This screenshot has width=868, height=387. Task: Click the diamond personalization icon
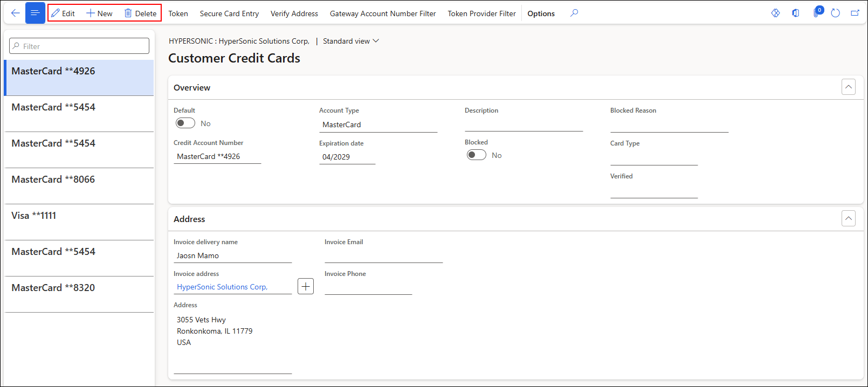tap(775, 13)
